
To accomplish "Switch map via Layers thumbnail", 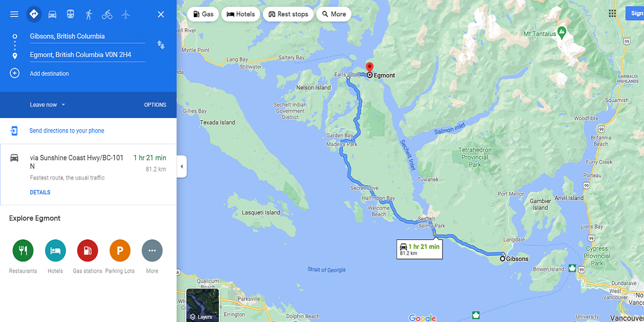I will pos(202,305).
